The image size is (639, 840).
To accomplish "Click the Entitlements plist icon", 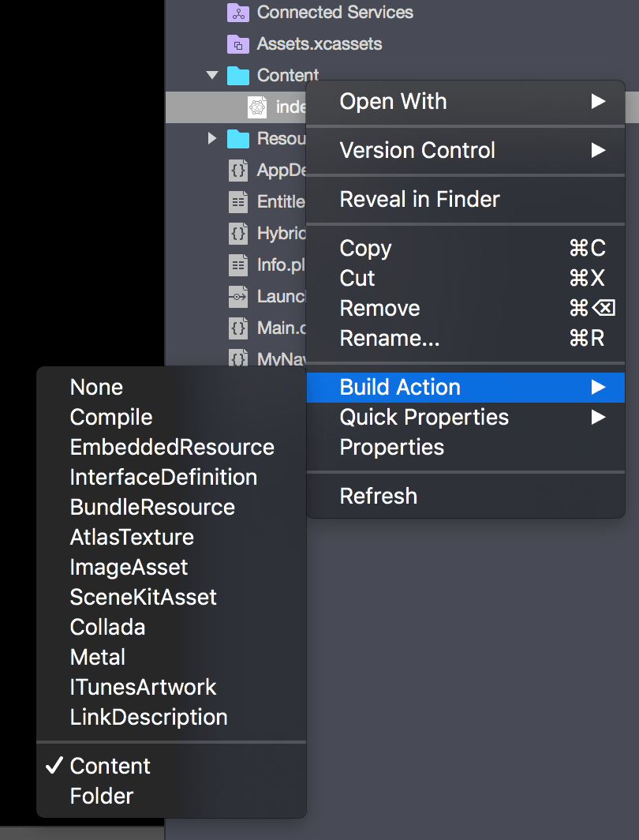I will (237, 201).
